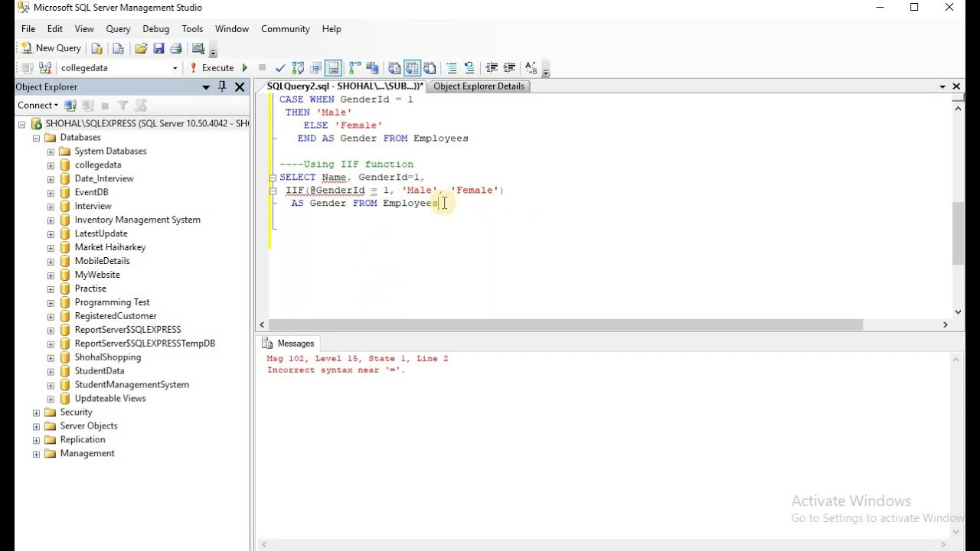Open the Query Options icon
The height and width of the screenshot is (551, 980).
pos(315,68)
